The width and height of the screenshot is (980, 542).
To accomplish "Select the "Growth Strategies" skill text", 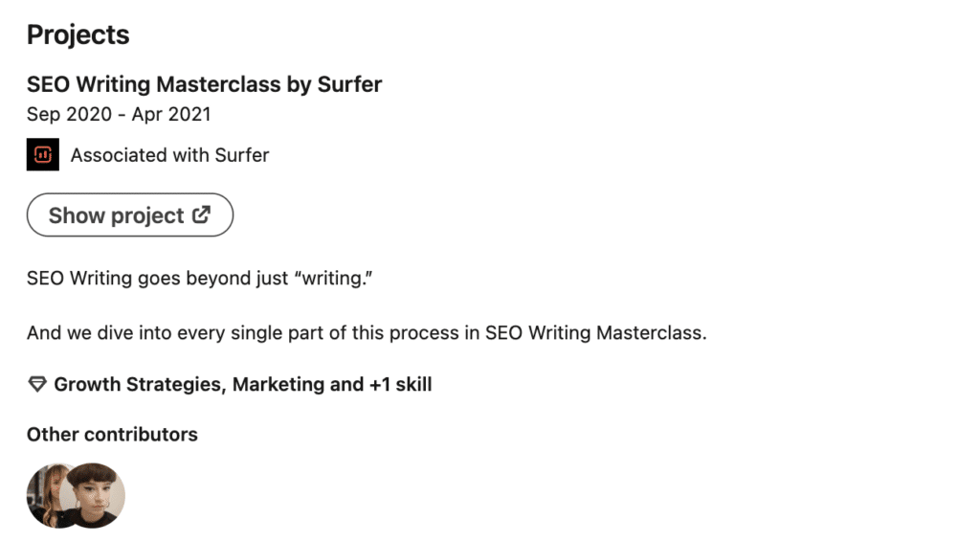I will click(138, 385).
